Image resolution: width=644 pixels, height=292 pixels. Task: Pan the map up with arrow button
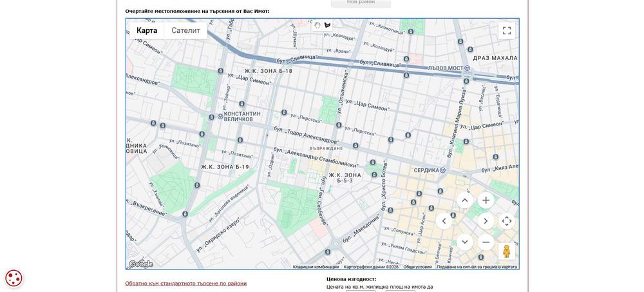pyautogui.click(x=464, y=200)
